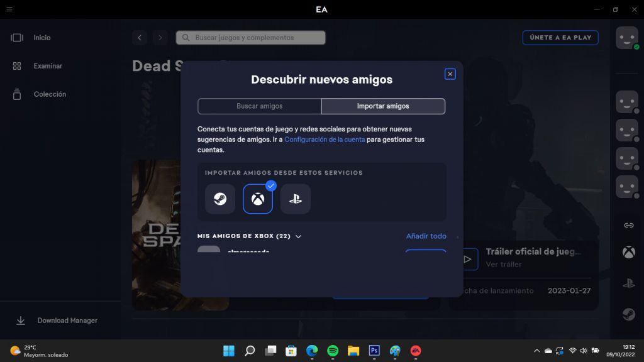
Task: Select PlayStation as import service
Action: [x=296, y=199]
